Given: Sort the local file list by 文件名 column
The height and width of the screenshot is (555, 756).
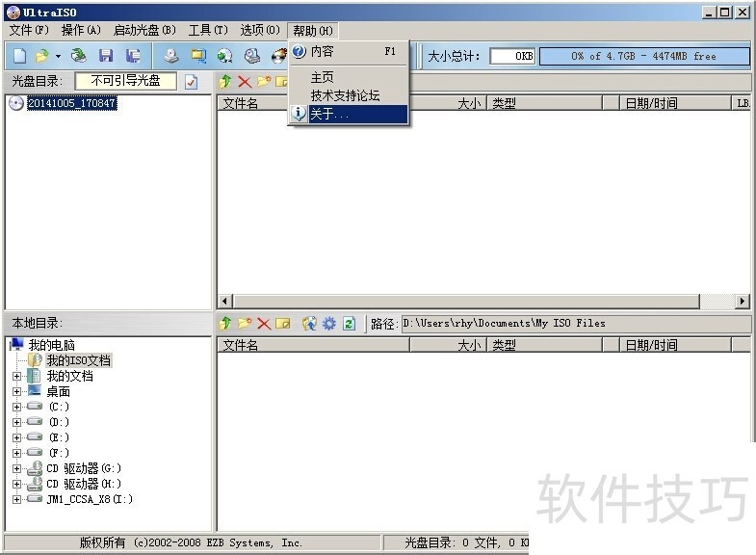Looking at the screenshot, I should pyautogui.click(x=313, y=345).
